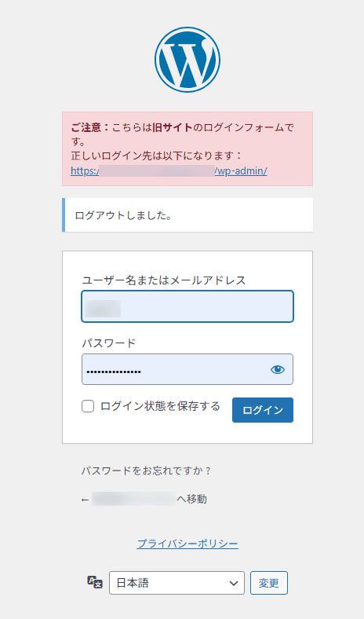Open the 日本語 language dropdown
364x619 pixels.
click(x=177, y=583)
